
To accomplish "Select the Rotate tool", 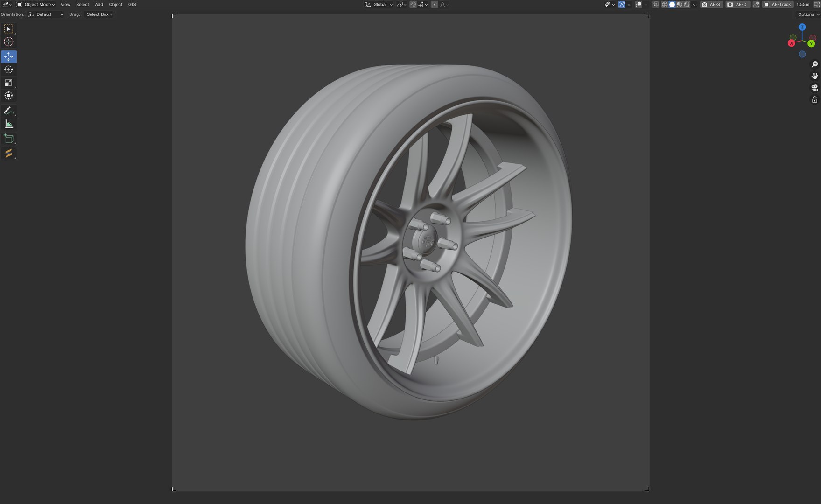I will click(8, 70).
